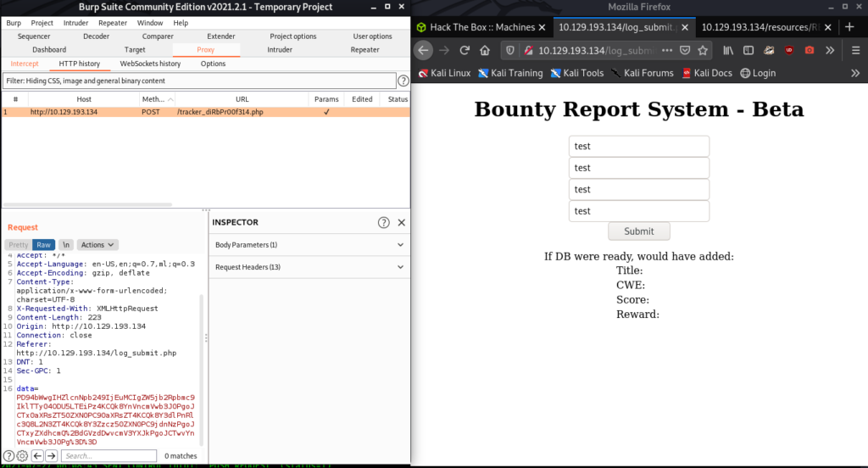
Task: Open search settings gear icon
Action: tap(22, 456)
